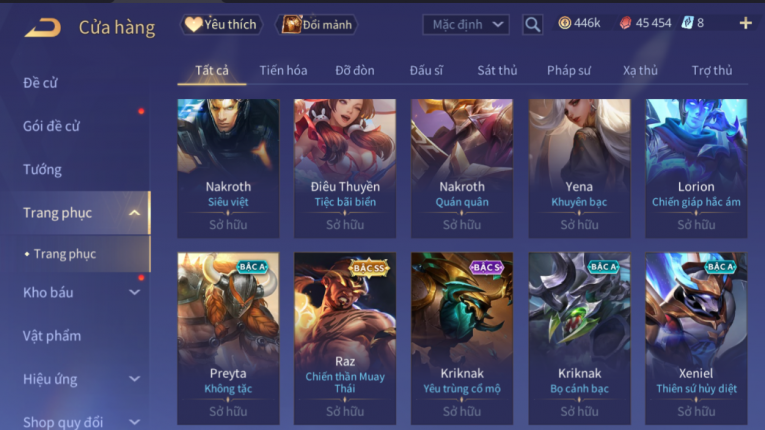Open Yêu thích favorites heart button
The height and width of the screenshot is (430, 765).
click(x=221, y=24)
